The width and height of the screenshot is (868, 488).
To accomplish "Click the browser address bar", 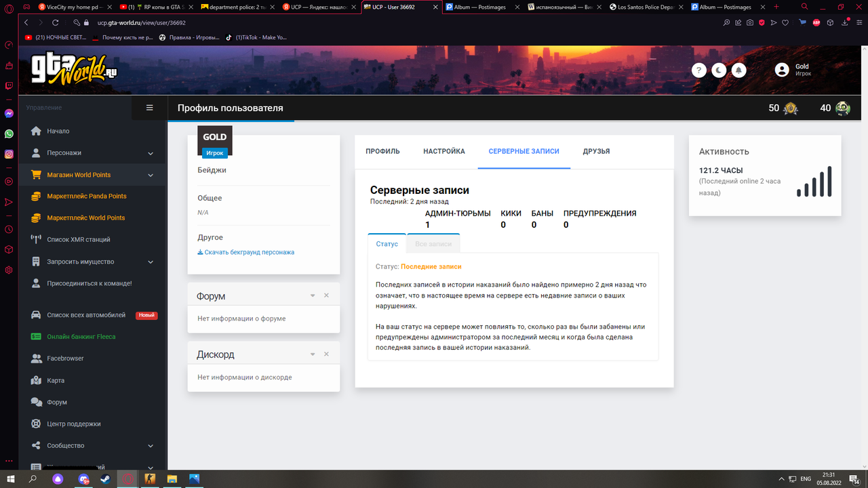I will click(x=407, y=22).
